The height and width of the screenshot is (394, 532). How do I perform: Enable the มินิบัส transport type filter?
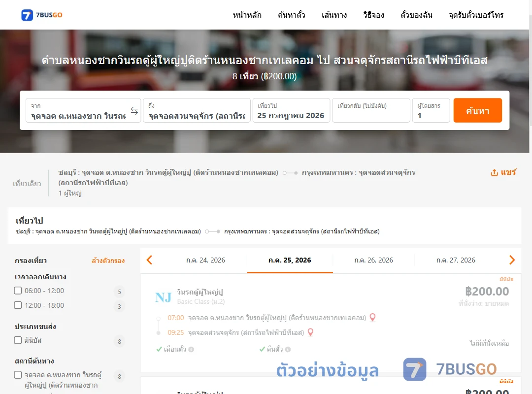(18, 340)
